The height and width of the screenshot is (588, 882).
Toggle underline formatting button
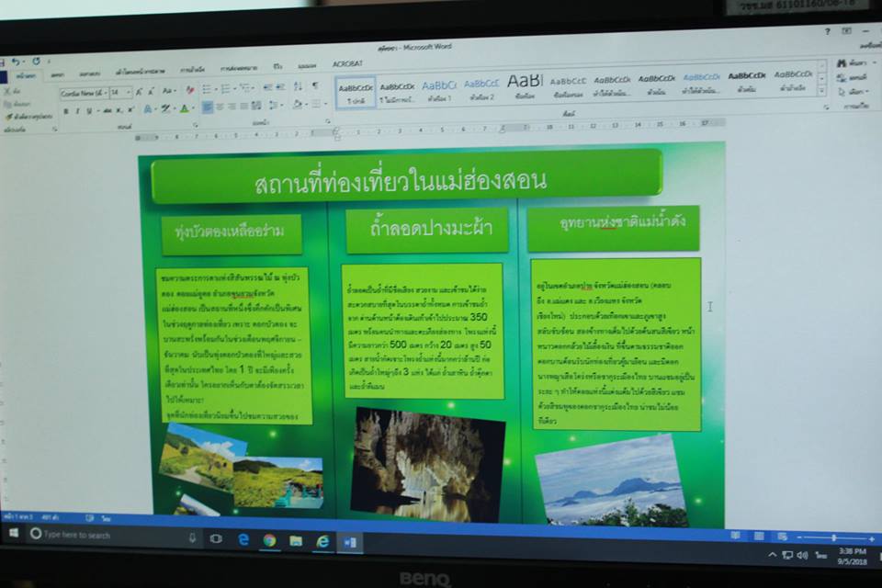coord(88,110)
